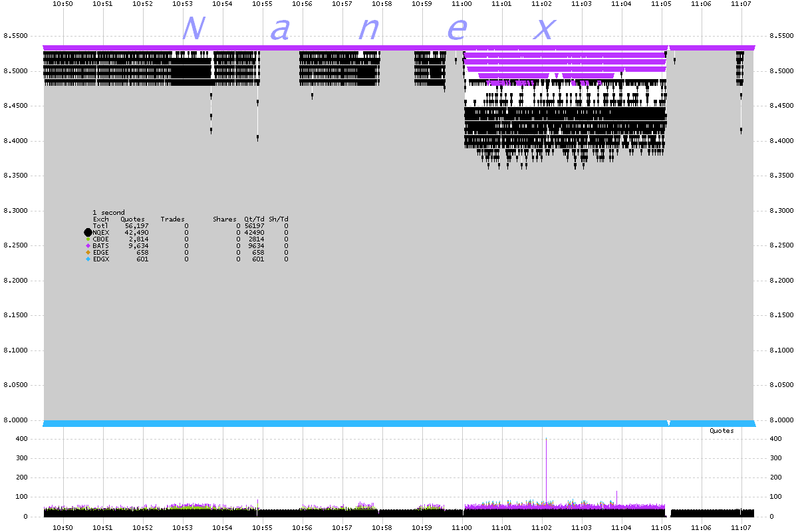The width and height of the screenshot is (798, 532).
Task: Select the 'NQEX' exchange label
Action: (x=100, y=233)
